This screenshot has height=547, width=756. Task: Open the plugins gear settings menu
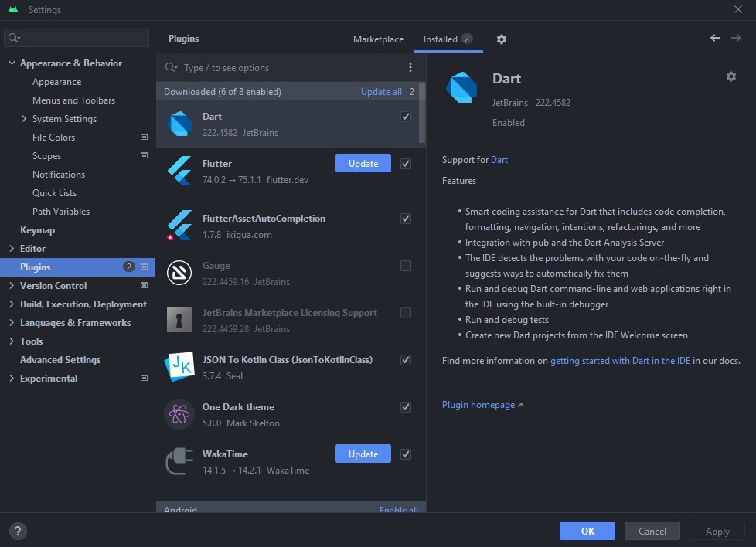tap(502, 39)
